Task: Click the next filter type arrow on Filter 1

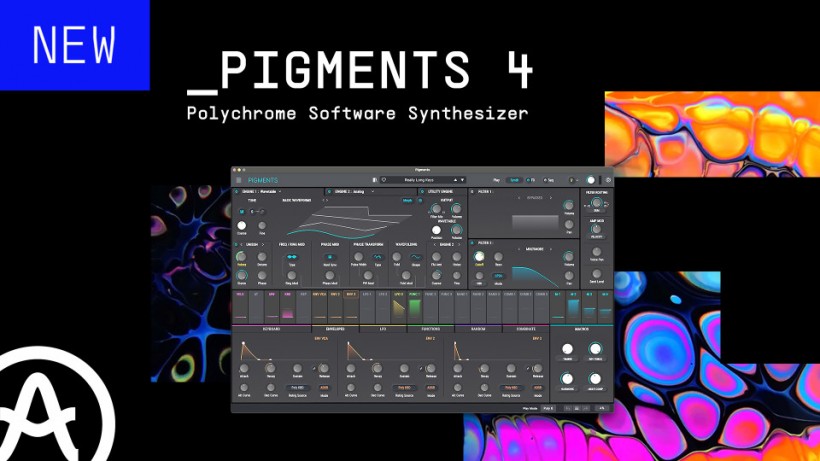Action: pyautogui.click(x=548, y=198)
